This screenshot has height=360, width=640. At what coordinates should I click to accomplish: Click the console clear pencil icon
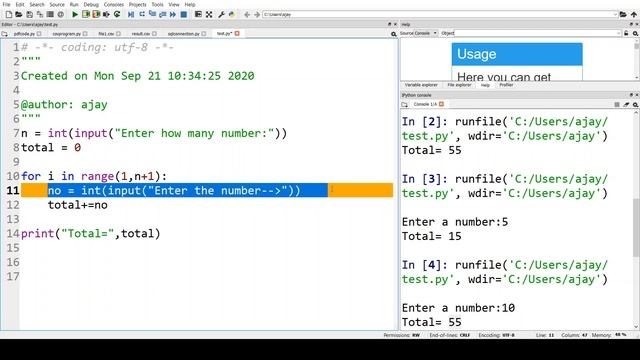pos(626,105)
